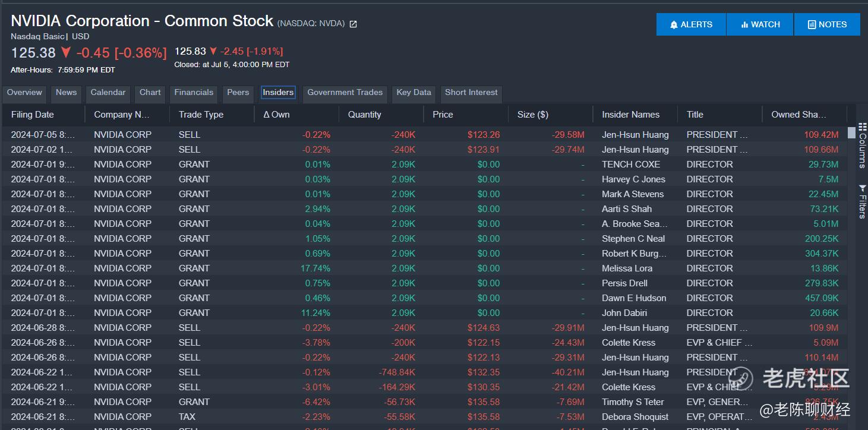868x430 pixels.
Task: Sort by Size ($) column header
Action: [550, 115]
